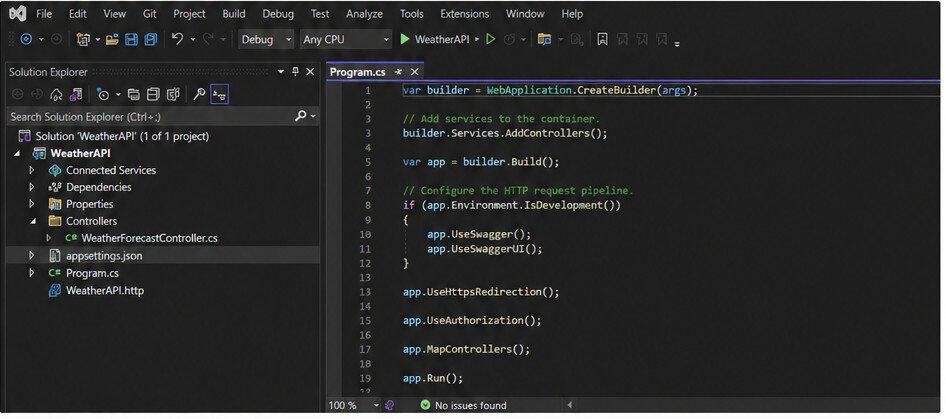Open the Test menu

320,13
